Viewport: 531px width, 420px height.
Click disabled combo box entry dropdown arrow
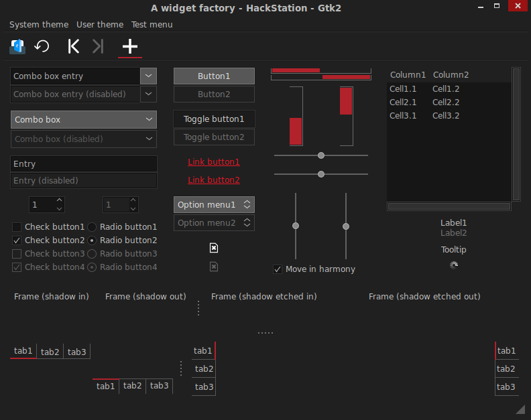pos(148,94)
